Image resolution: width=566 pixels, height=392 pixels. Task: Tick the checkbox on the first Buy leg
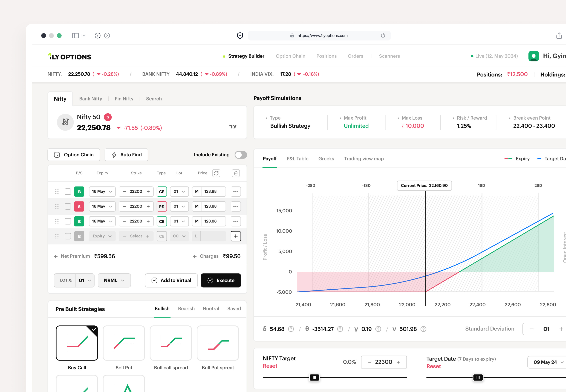point(68,191)
